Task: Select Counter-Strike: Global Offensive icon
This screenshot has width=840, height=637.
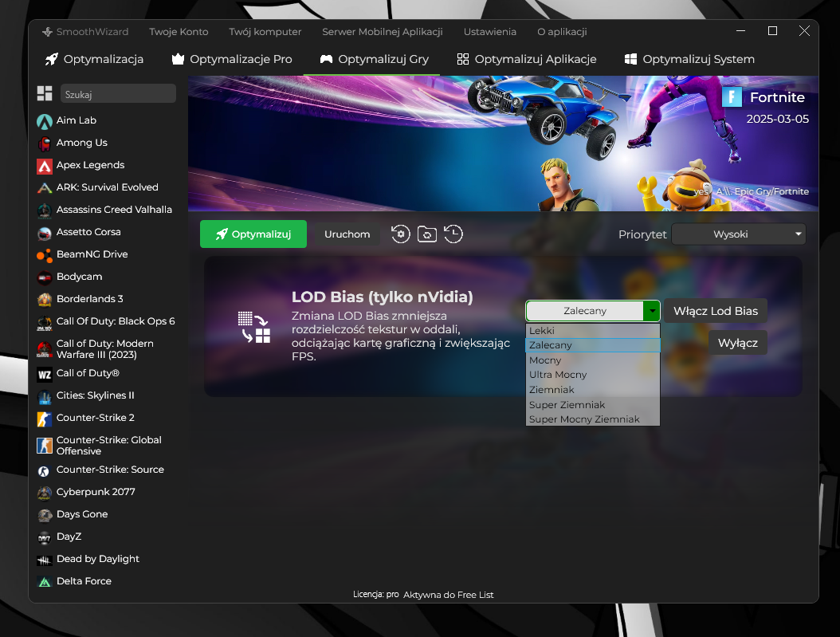Action: coord(45,445)
